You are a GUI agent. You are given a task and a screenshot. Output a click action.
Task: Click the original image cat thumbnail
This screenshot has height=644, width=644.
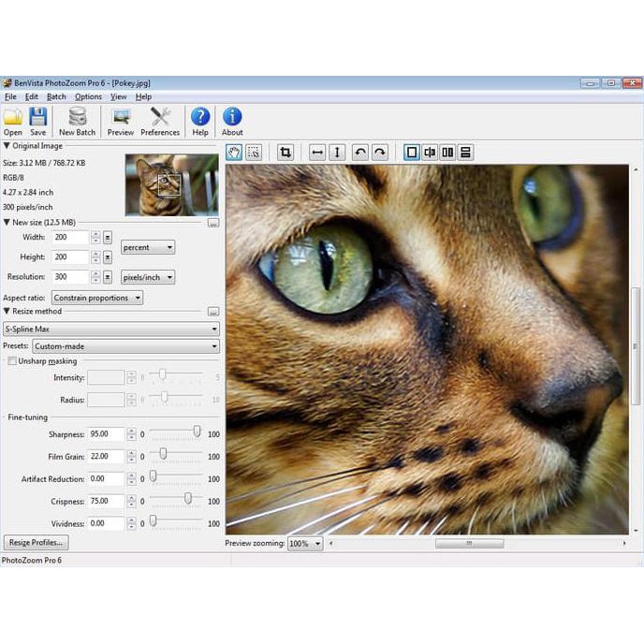point(171,184)
